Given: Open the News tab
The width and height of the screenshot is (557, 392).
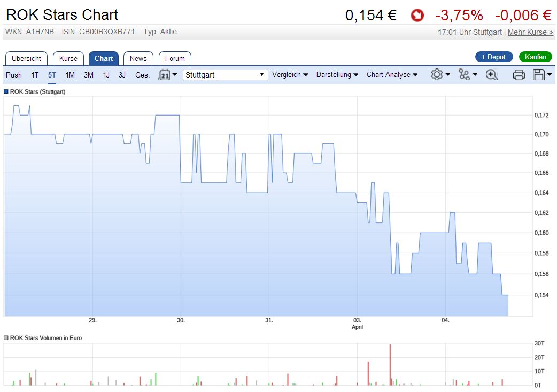Looking at the screenshot, I should click(138, 59).
